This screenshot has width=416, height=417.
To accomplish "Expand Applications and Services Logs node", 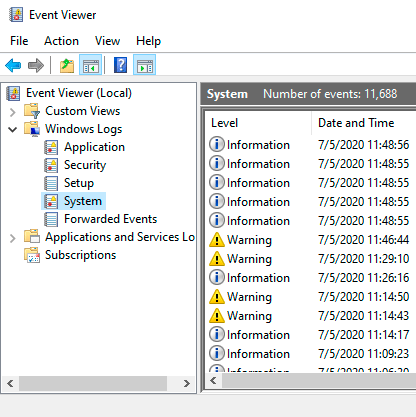I will 13,238.
